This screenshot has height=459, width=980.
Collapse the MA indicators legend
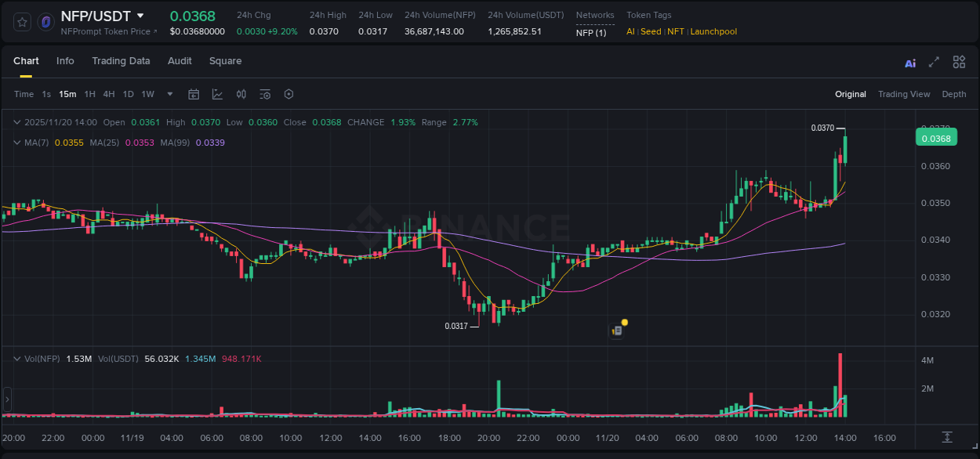pyautogui.click(x=17, y=143)
